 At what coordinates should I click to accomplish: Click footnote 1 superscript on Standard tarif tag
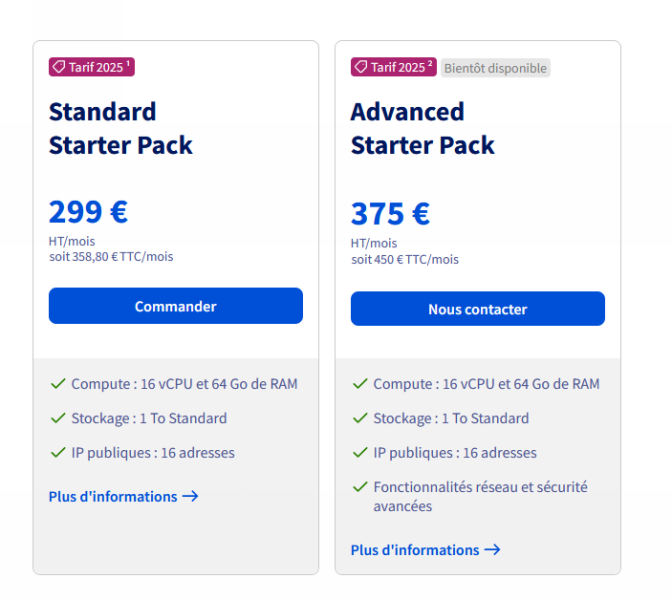(x=128, y=63)
